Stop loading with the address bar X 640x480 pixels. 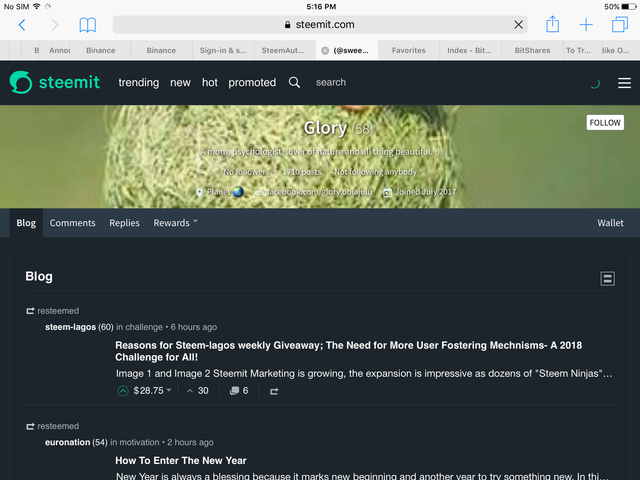(x=518, y=25)
